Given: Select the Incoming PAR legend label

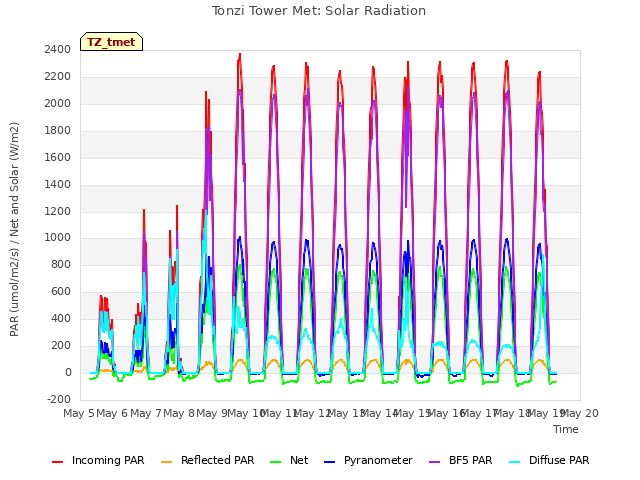Looking at the screenshot, I should pyautogui.click(x=108, y=460).
